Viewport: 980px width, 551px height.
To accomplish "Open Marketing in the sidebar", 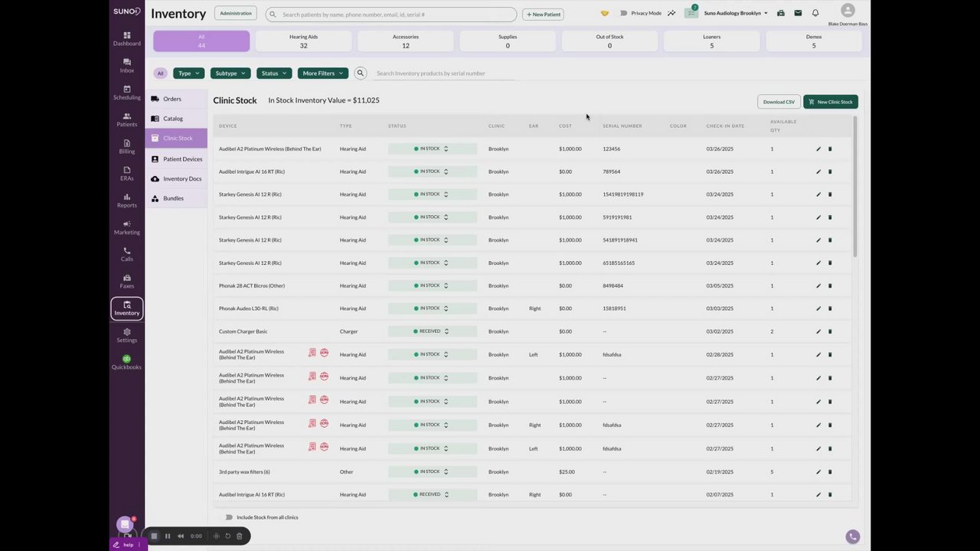I will pyautogui.click(x=127, y=227).
